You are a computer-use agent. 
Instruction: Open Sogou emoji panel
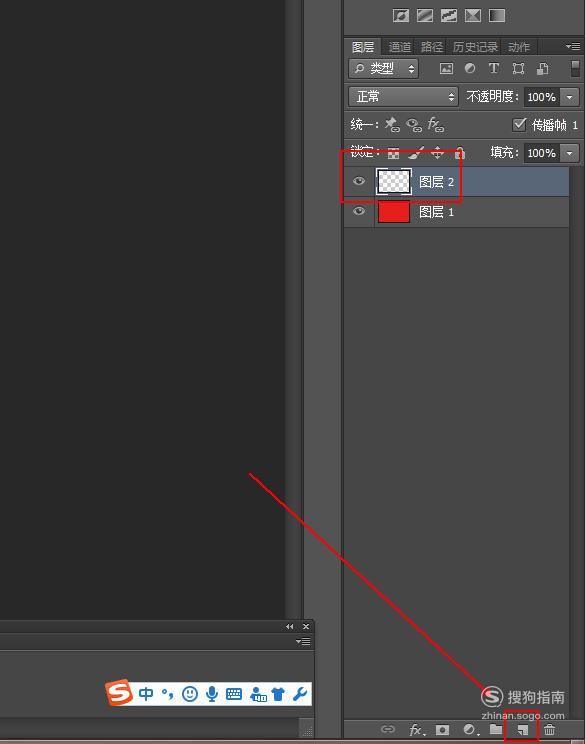(x=190, y=694)
